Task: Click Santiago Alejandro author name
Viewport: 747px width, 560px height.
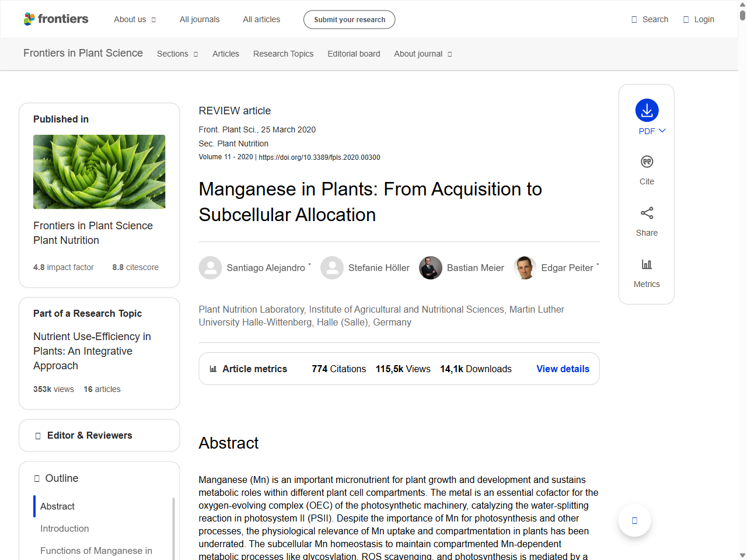Action: [266, 268]
